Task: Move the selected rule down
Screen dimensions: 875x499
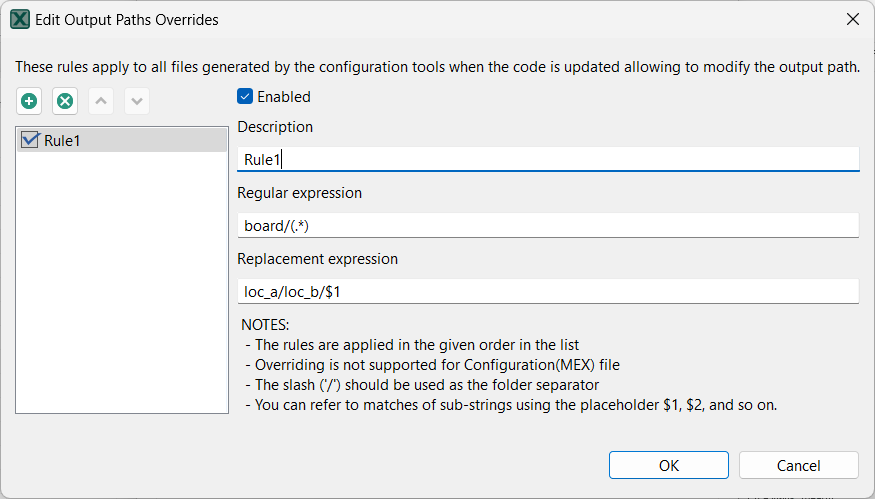Action: 137,101
